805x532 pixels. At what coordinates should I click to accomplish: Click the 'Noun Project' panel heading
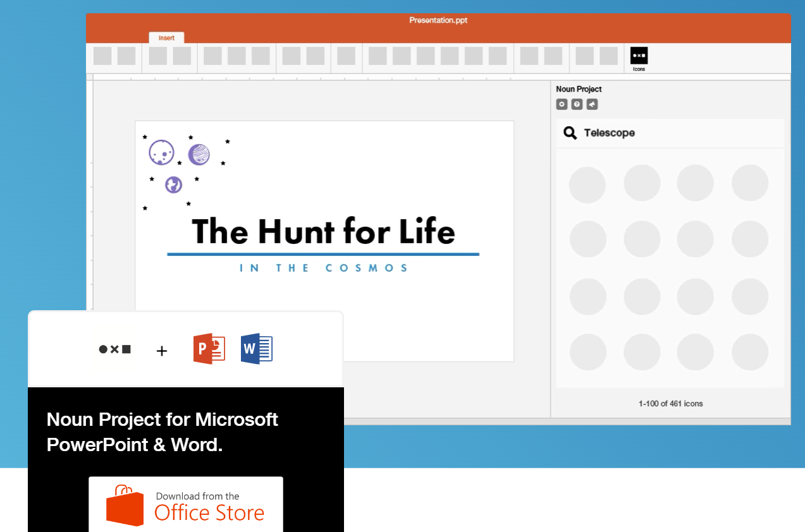click(579, 89)
